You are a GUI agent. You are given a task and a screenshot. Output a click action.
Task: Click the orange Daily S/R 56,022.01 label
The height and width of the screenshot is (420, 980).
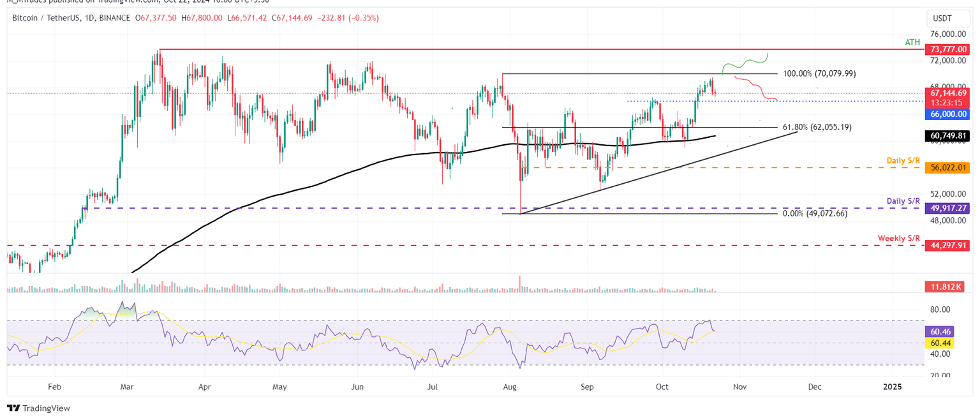pos(947,167)
